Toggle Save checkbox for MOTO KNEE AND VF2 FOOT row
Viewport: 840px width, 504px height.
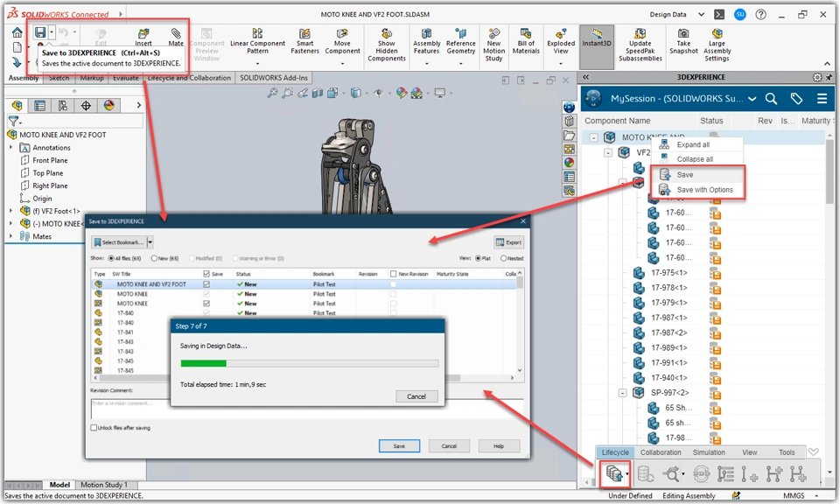click(x=206, y=284)
